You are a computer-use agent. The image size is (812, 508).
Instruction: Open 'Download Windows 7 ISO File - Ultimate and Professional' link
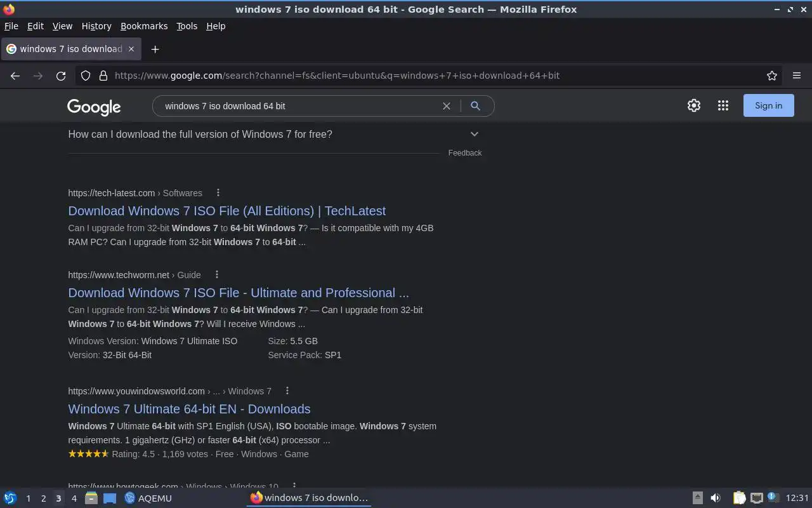click(239, 293)
